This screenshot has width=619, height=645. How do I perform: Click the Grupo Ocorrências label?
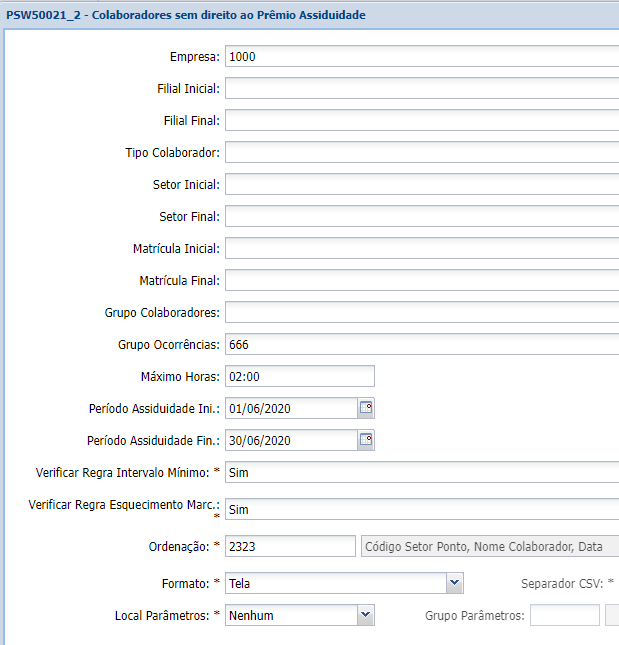tap(169, 345)
